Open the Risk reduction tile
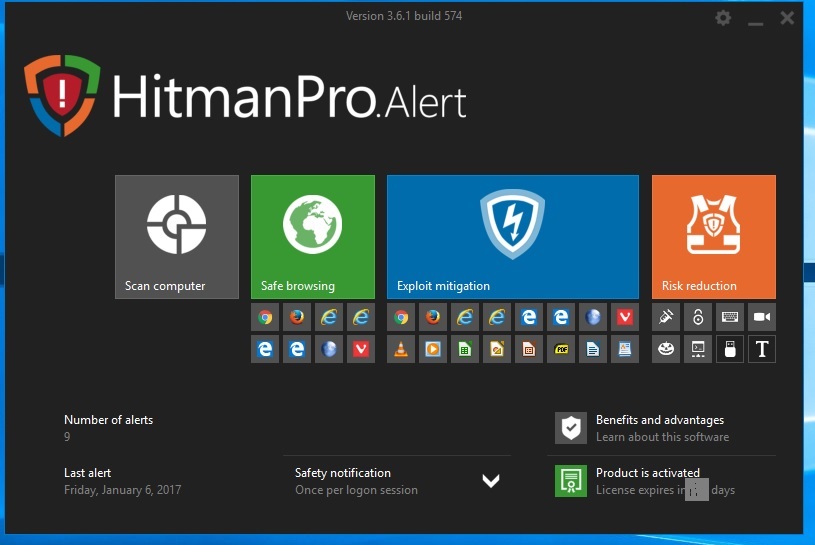 tap(714, 237)
